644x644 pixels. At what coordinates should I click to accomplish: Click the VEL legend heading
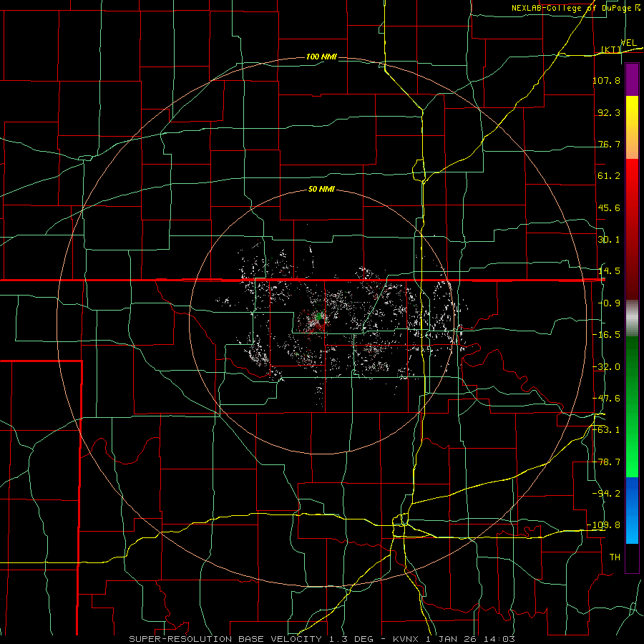click(x=628, y=43)
